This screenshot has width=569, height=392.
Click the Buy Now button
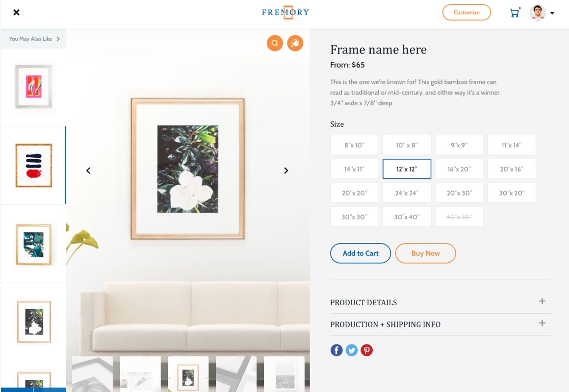click(425, 253)
